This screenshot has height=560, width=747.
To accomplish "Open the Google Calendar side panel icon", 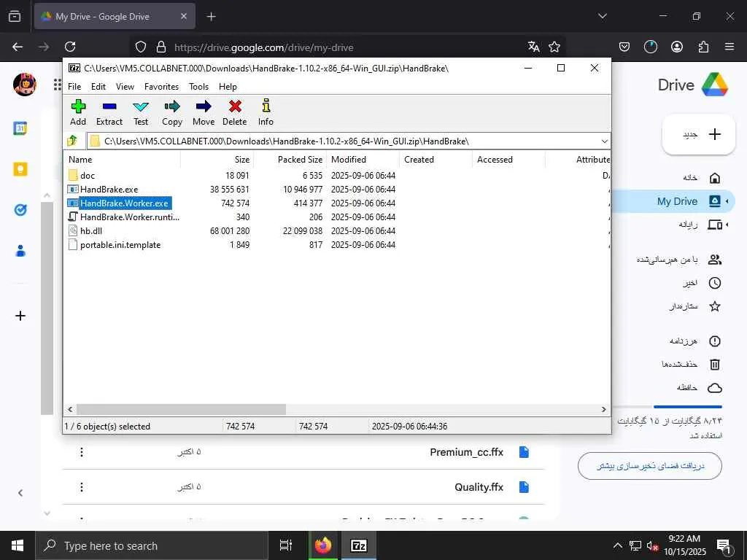I will [x=20, y=128].
